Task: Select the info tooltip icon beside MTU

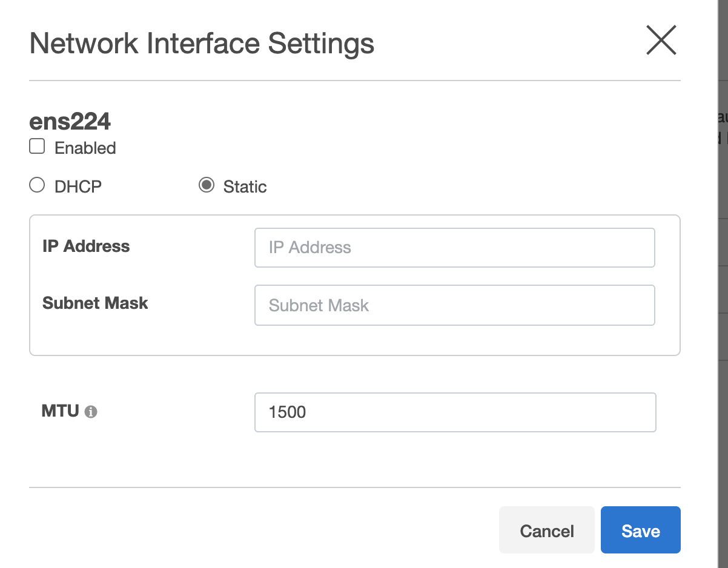Action: tap(91, 412)
